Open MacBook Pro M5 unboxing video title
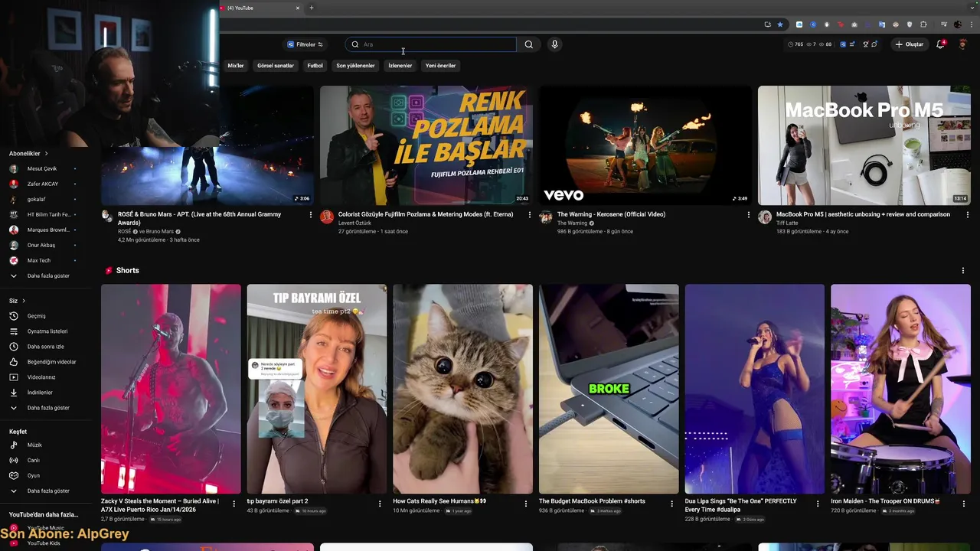Image resolution: width=980 pixels, height=551 pixels. point(863,214)
